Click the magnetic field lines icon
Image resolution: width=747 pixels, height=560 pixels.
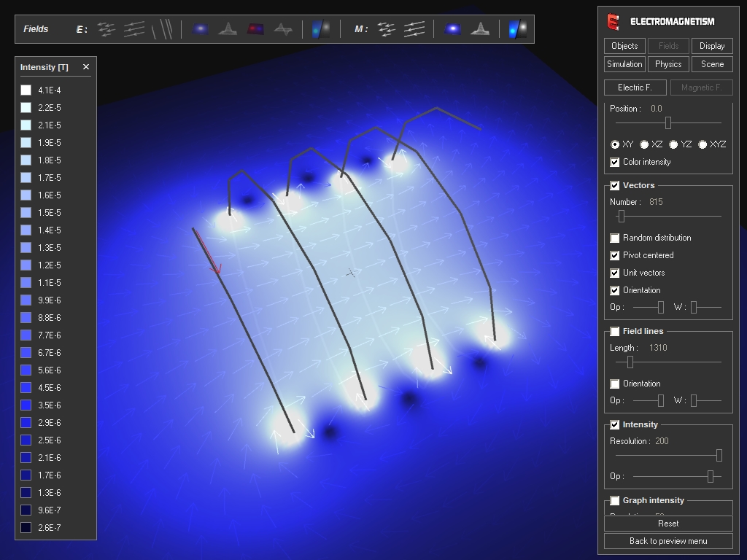coord(414,29)
